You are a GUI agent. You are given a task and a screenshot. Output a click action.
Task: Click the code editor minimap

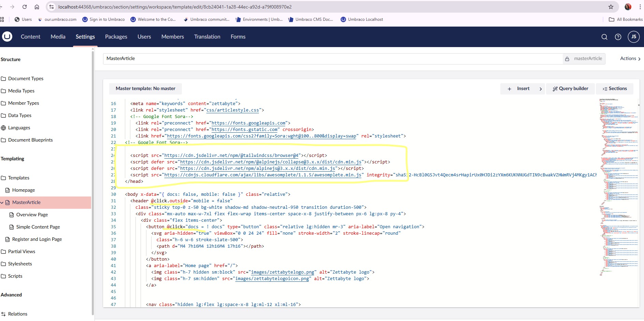point(618,187)
